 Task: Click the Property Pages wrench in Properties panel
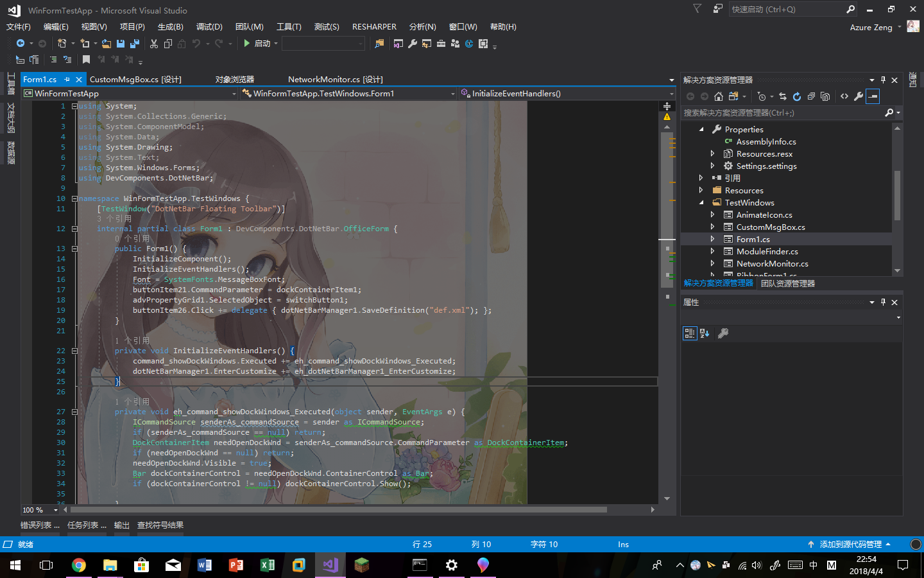(723, 333)
